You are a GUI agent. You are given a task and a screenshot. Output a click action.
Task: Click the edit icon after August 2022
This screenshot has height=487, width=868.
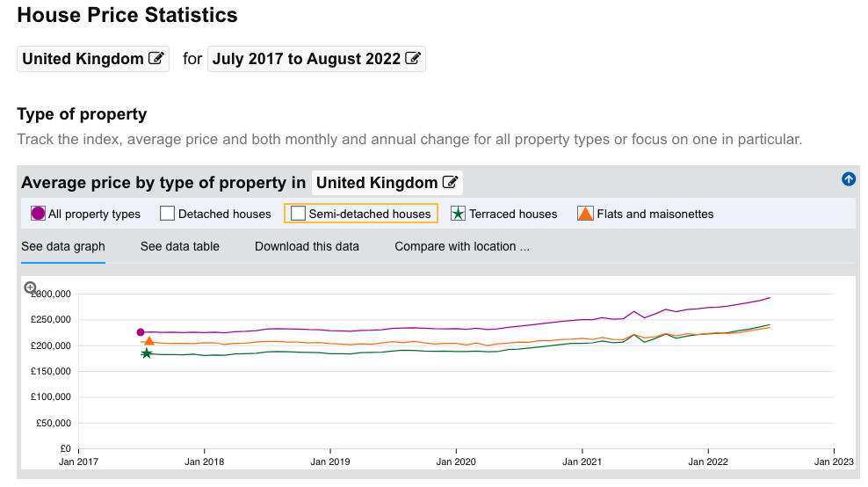click(x=412, y=59)
